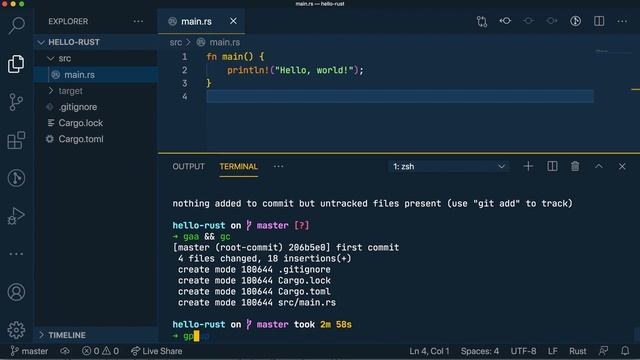This screenshot has height=360, width=640.
Task: Open the Cargo.lock file
Action: [x=96, y=123]
